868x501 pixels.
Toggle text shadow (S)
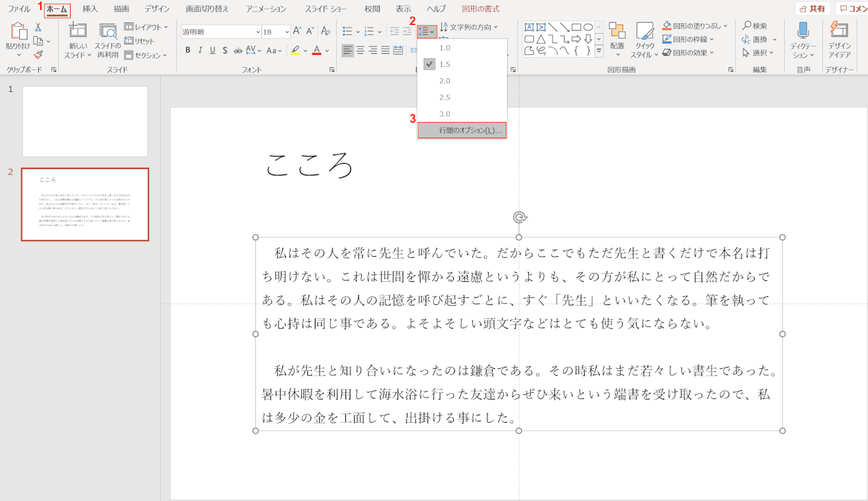[x=225, y=50]
